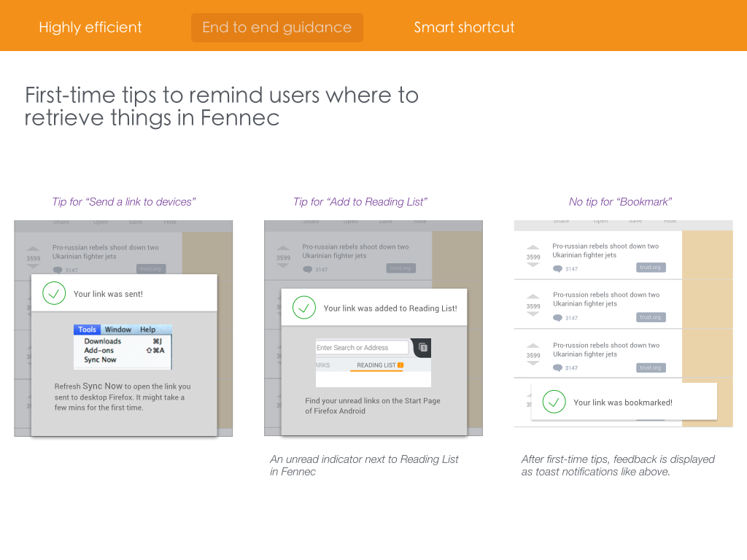Click 'Tip for "Add to Reading List"' caption

360,202
